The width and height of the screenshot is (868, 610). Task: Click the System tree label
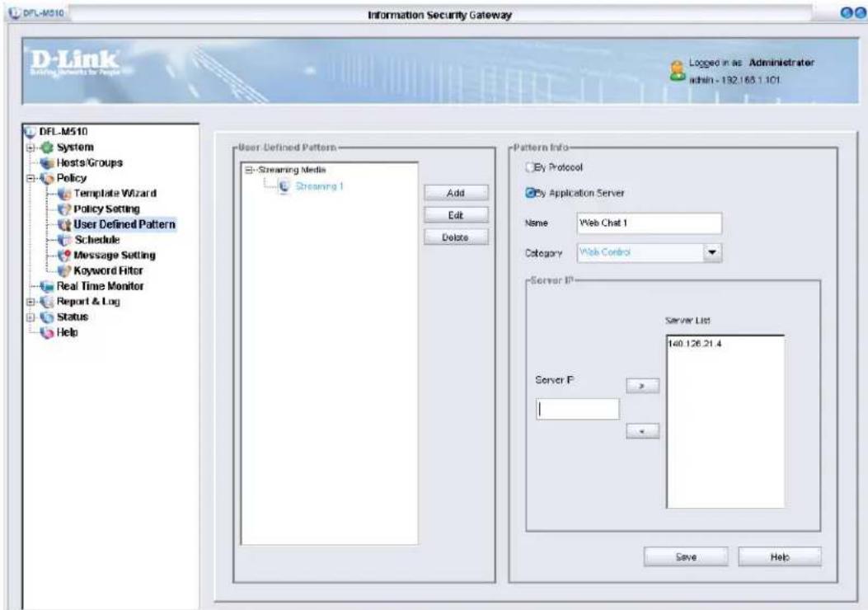pos(75,148)
